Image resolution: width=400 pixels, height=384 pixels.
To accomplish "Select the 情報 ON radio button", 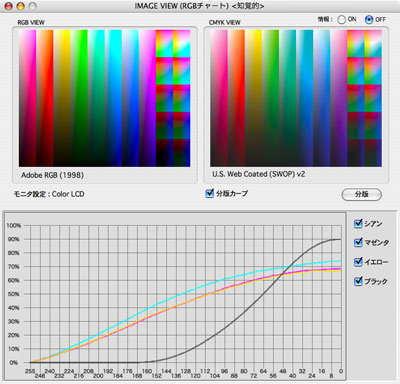I will pyautogui.click(x=341, y=20).
